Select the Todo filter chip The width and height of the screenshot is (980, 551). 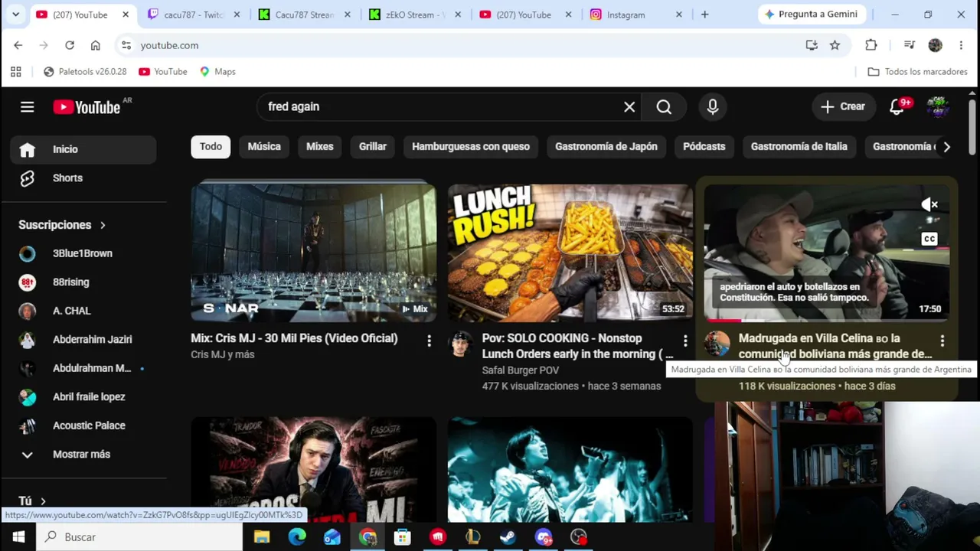tap(211, 146)
